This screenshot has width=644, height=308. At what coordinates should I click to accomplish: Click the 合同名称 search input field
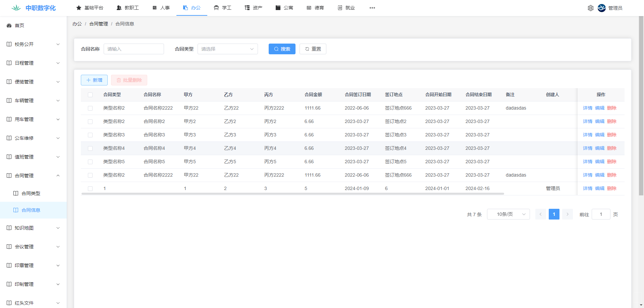(x=133, y=49)
